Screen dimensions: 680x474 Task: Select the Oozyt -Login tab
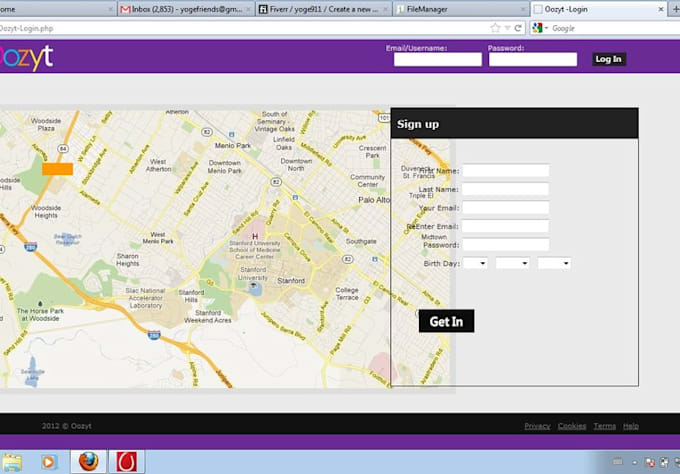coord(598,9)
